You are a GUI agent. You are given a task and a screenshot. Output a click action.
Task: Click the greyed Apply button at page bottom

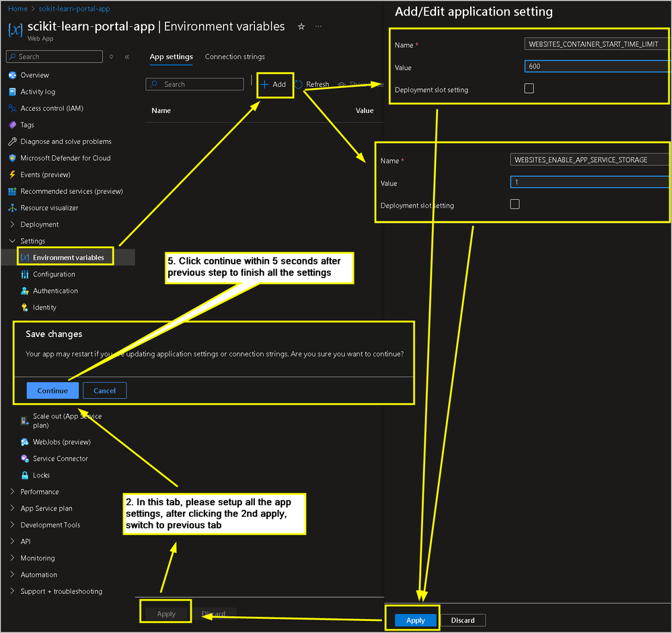click(166, 613)
